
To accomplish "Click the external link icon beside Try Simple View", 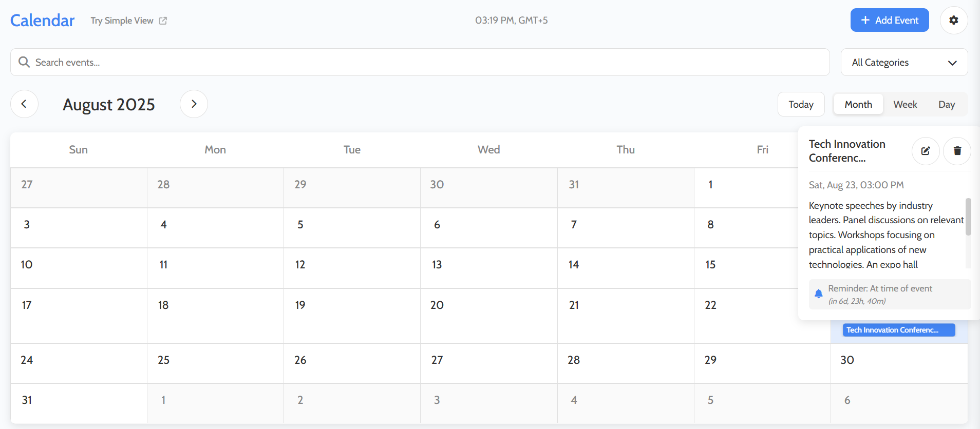I will tap(163, 21).
